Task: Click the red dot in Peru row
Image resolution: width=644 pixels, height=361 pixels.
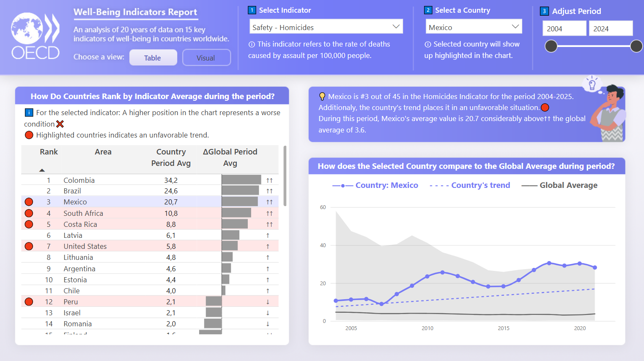Action: click(x=29, y=302)
